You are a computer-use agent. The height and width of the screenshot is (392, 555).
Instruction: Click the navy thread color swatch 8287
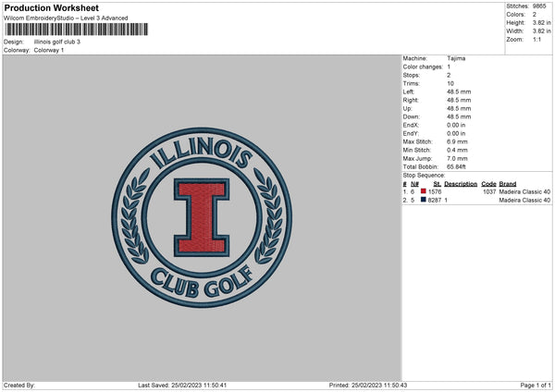coord(424,200)
